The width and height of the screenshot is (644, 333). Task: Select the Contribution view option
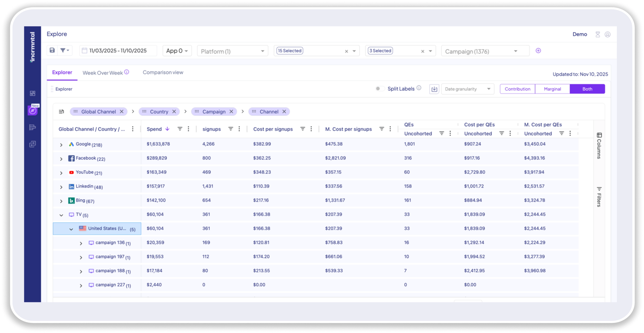(517, 89)
